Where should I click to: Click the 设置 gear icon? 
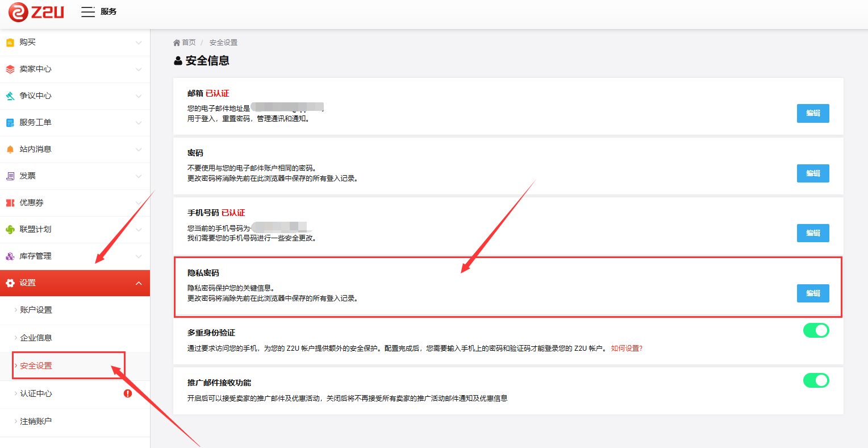(10, 283)
